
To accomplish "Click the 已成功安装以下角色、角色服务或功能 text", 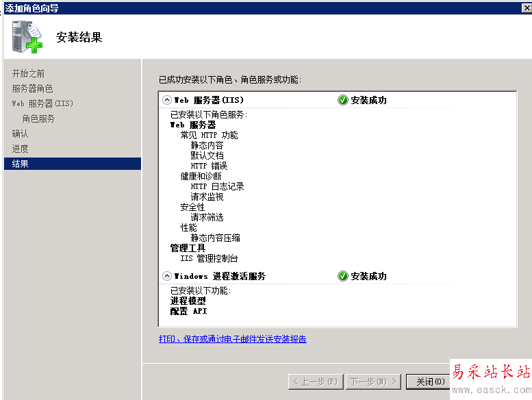I will (230, 79).
